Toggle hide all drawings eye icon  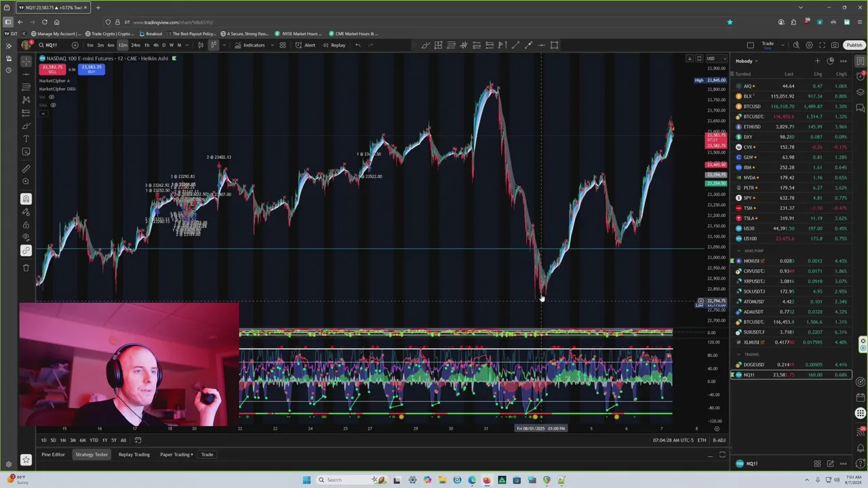pos(26,238)
